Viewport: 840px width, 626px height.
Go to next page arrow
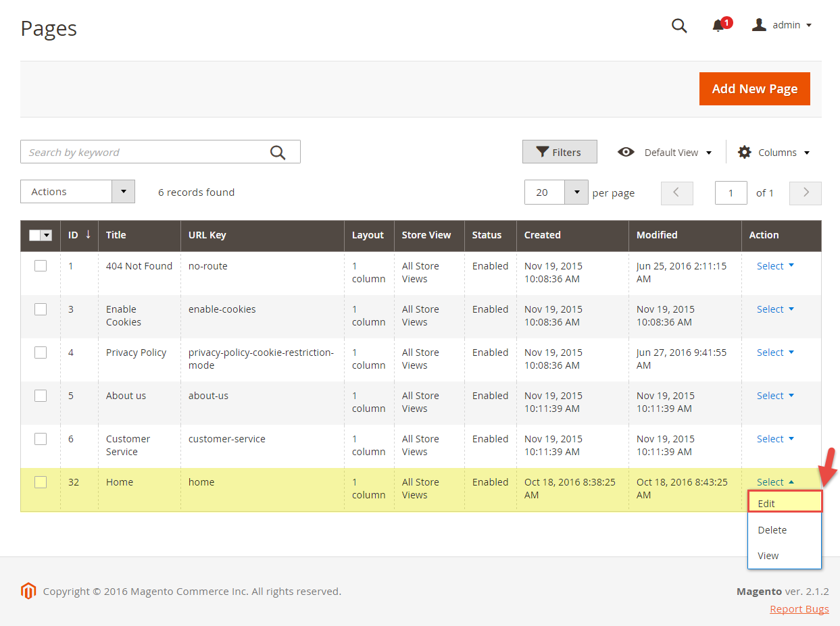[806, 192]
